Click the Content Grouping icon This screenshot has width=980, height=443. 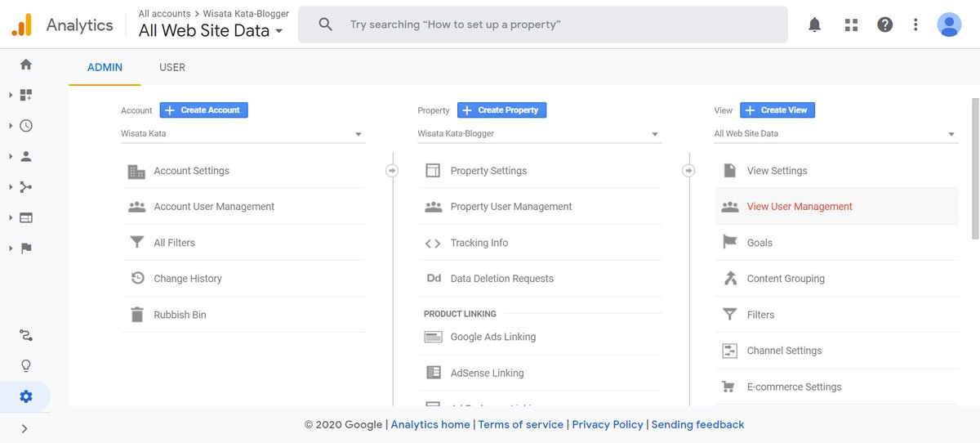[x=729, y=279]
